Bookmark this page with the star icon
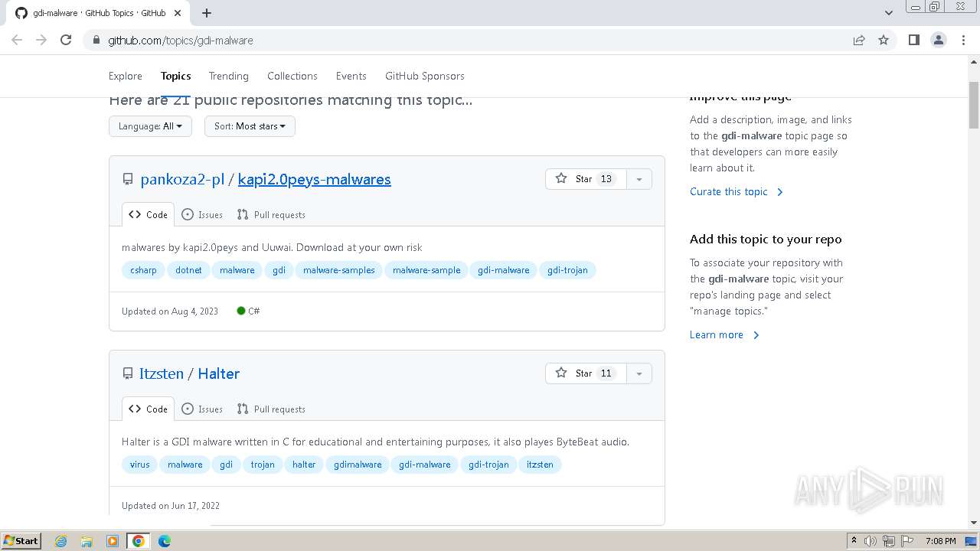This screenshot has height=551, width=980. (x=884, y=40)
